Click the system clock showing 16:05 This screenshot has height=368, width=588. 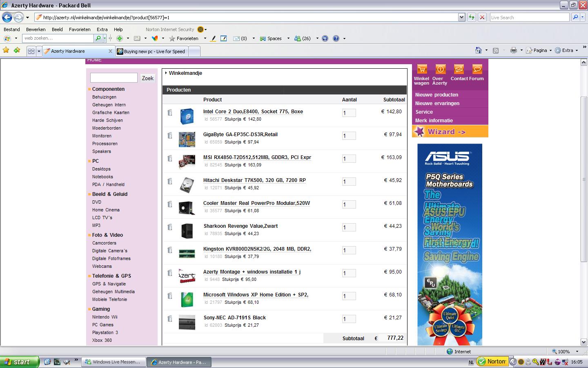577,362
